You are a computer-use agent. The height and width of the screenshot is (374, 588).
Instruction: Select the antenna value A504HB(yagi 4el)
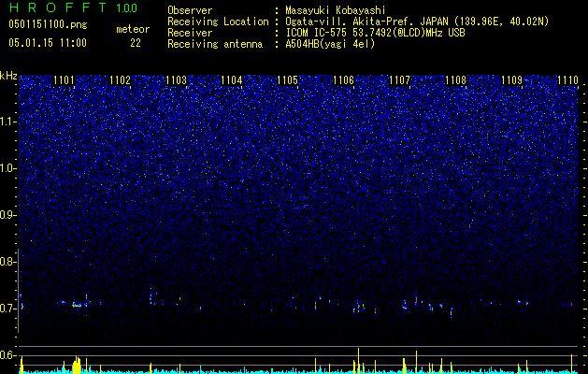(x=330, y=44)
